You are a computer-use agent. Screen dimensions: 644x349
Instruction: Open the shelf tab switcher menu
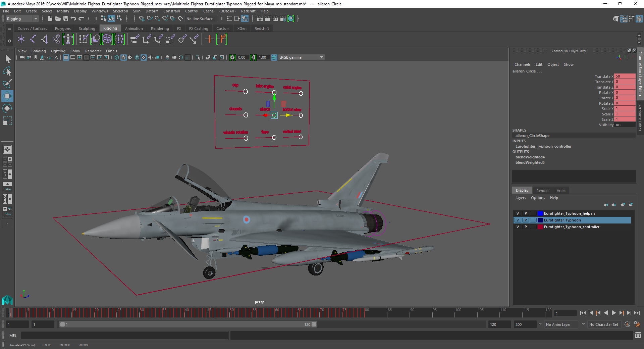(x=9, y=29)
